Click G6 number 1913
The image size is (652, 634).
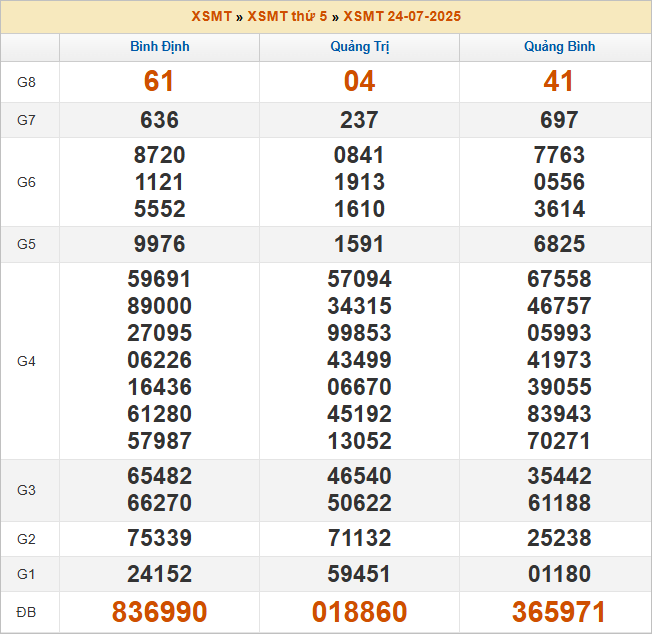pyautogui.click(x=359, y=182)
